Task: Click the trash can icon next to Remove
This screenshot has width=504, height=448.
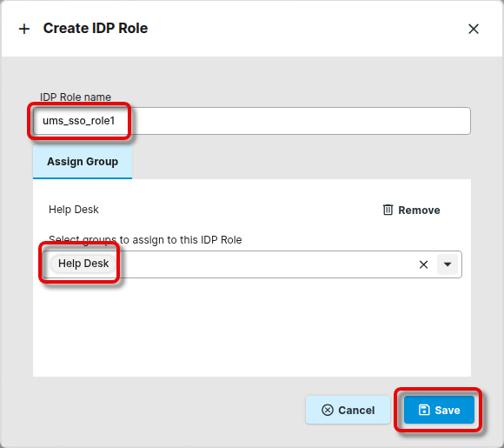Action: pyautogui.click(x=388, y=210)
